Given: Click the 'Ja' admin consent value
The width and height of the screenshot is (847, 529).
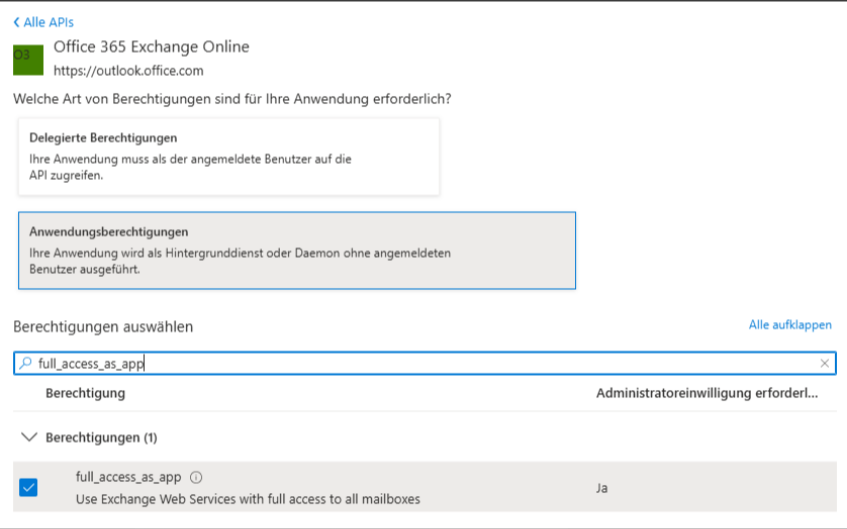Looking at the screenshot, I should [x=602, y=488].
